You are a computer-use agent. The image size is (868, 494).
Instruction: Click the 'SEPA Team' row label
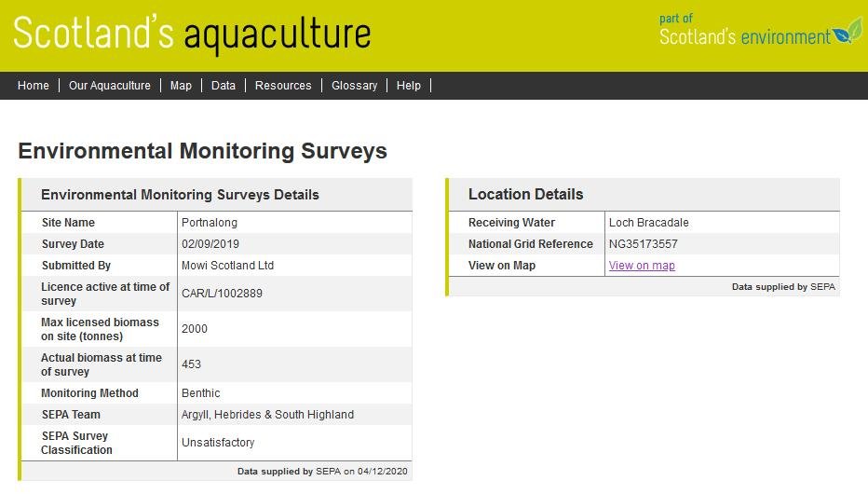(x=71, y=415)
